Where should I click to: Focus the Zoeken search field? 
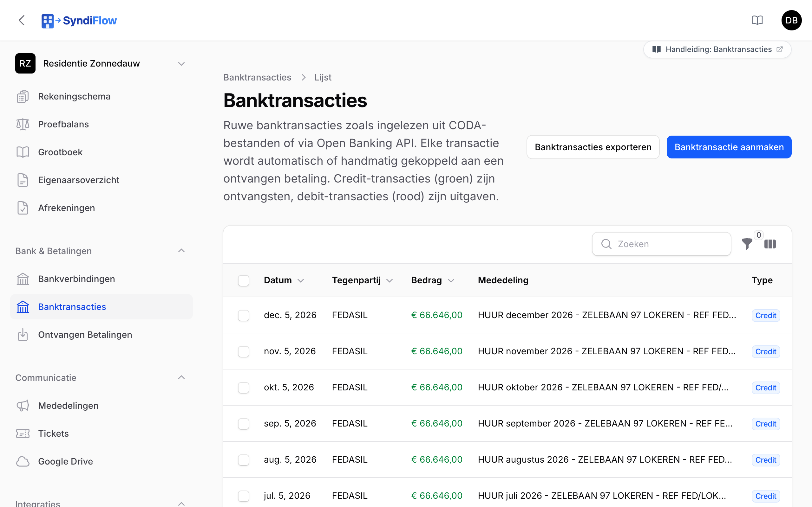(661, 244)
